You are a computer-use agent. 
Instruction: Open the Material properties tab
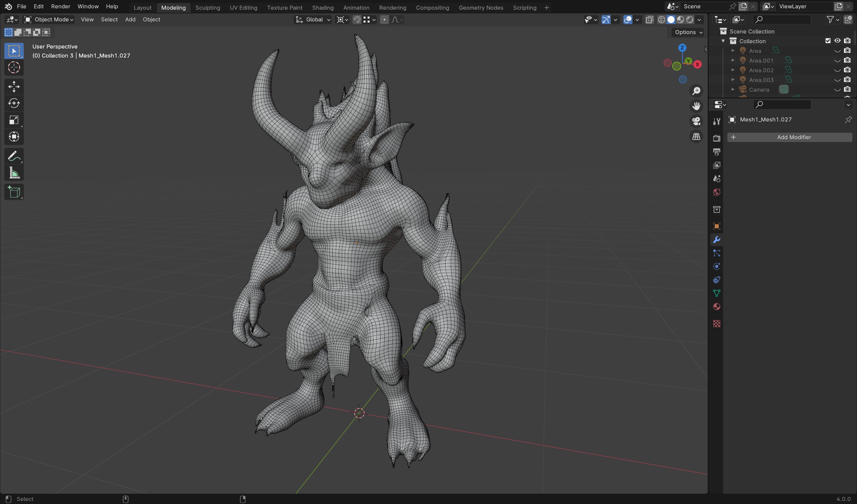coord(716,307)
